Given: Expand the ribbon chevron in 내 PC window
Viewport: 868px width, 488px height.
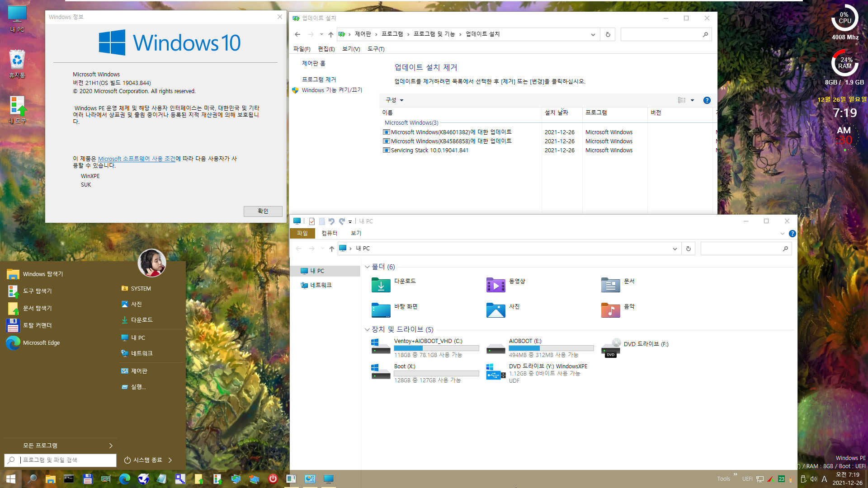Looking at the screenshot, I should tap(783, 234).
